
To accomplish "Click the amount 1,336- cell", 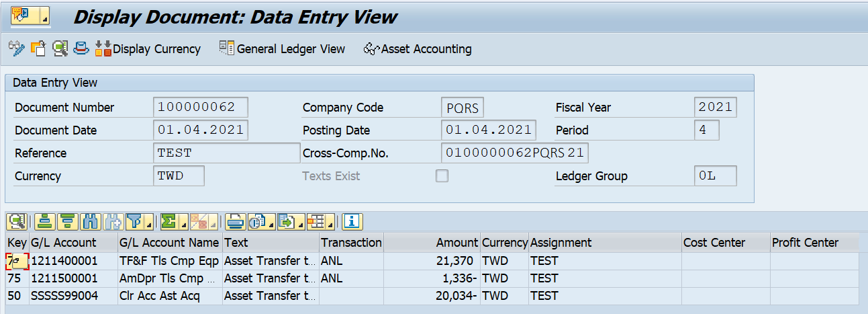I will [x=432, y=278].
